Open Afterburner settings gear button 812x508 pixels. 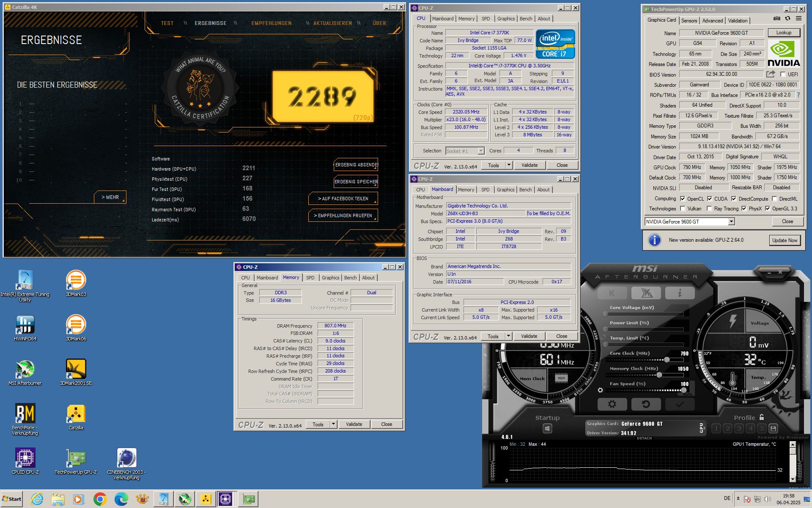coord(612,404)
